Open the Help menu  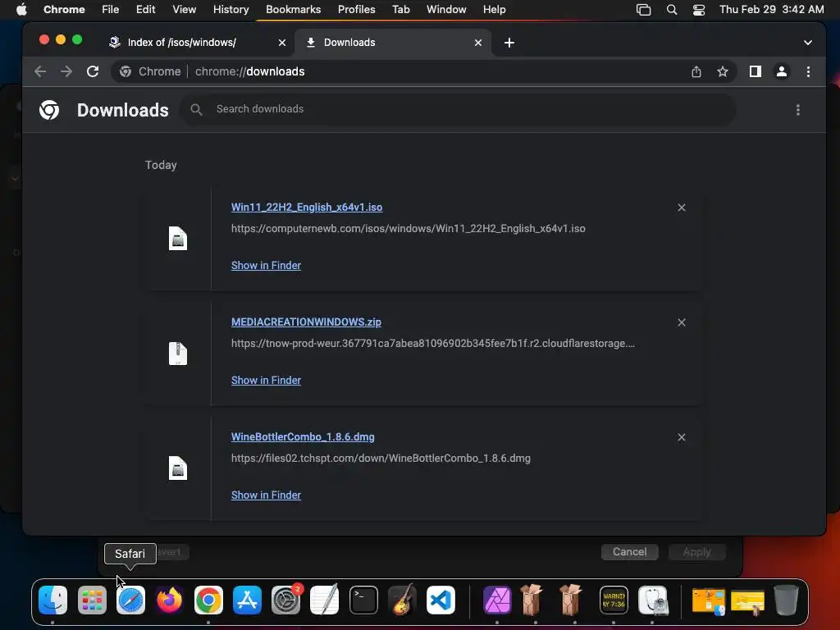494,10
